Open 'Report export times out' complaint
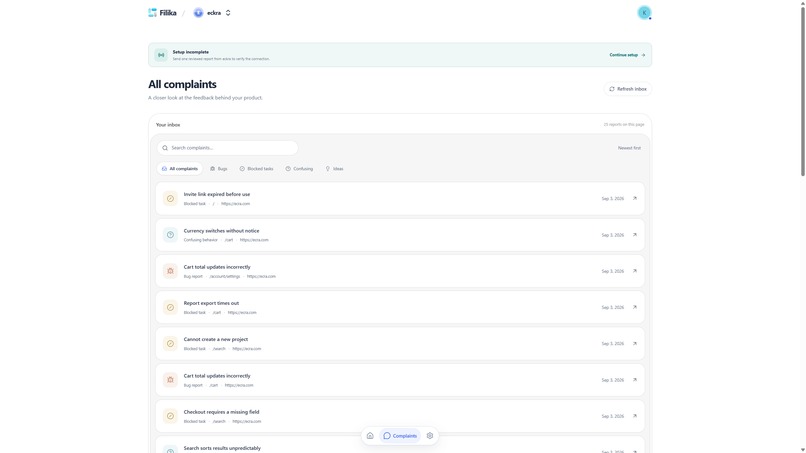Screen dimensions: 806x453 click(x=400, y=307)
